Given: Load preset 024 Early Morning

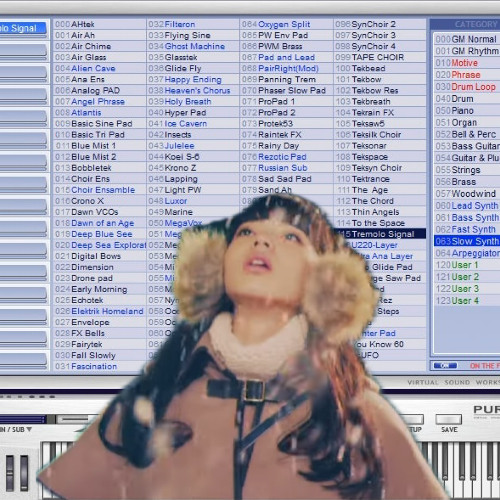Looking at the screenshot, I should pos(99,289).
